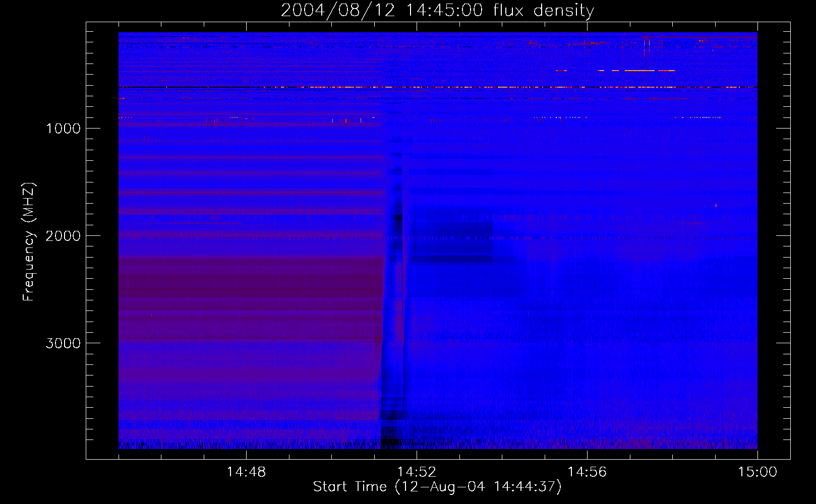Click the 14:52 time tick label
The height and width of the screenshot is (504, 816).
[x=417, y=472]
